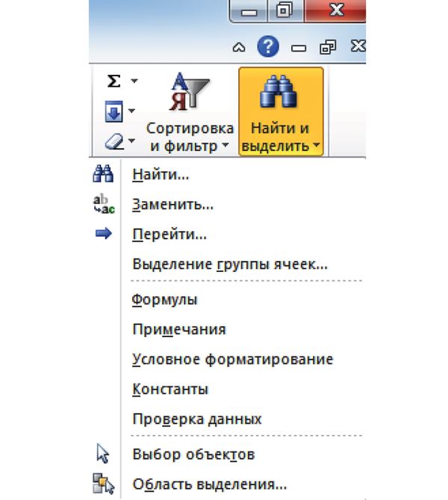Open Выделение группы ячеек... dialog
Viewport: 448px width, 500px height.
[230, 264]
